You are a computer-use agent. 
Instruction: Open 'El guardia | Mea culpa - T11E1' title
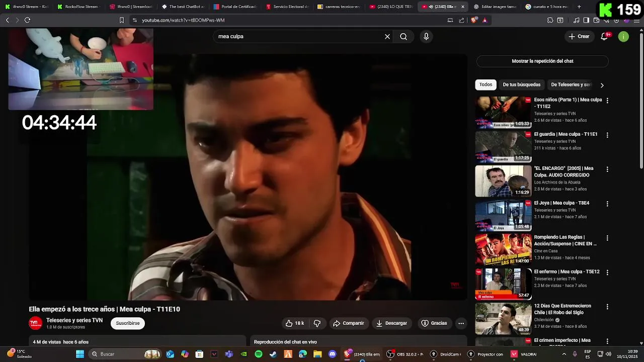566,134
